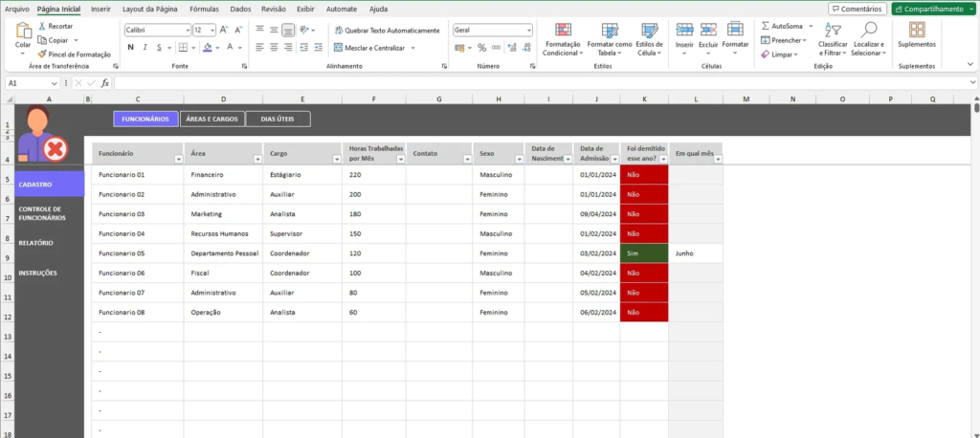The image size is (980, 438).
Task: Open RELATÓRIO in the left sidebar
Action: (x=36, y=243)
